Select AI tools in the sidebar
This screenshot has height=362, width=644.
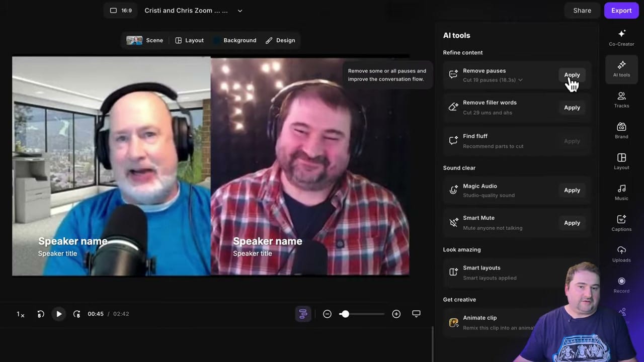(621, 69)
